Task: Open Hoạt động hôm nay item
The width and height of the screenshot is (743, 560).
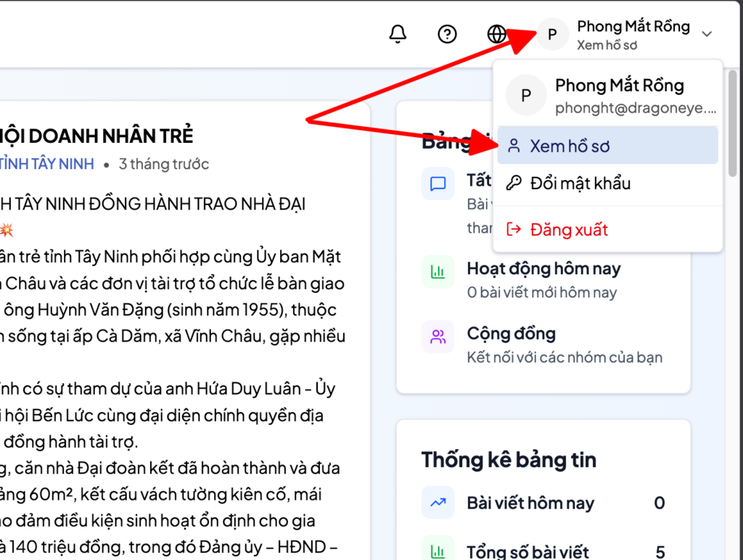Action: coord(543,270)
